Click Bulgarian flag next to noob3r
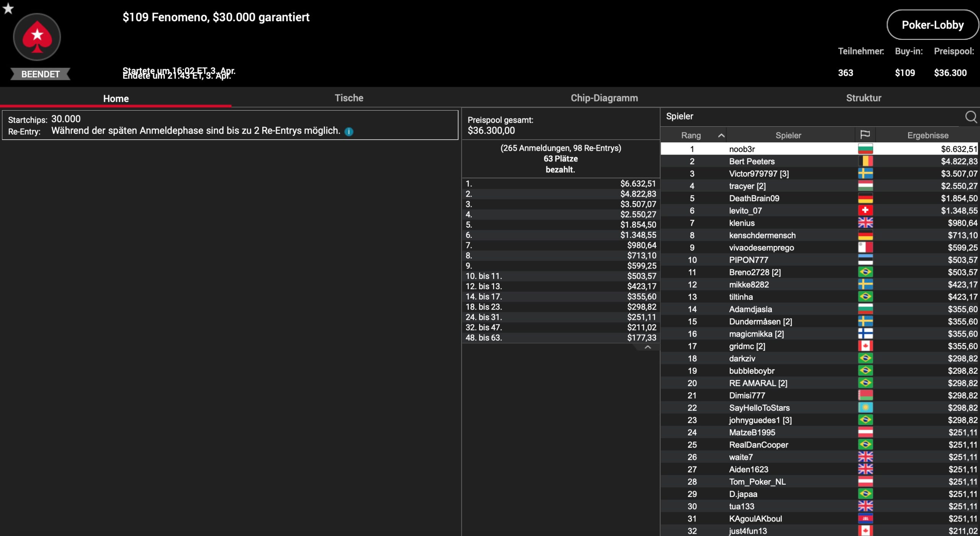 point(865,149)
